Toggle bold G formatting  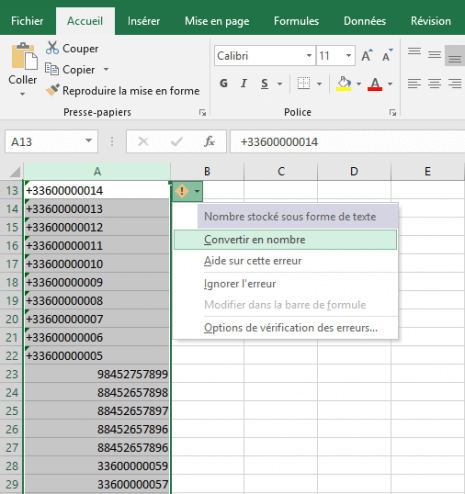(x=224, y=83)
